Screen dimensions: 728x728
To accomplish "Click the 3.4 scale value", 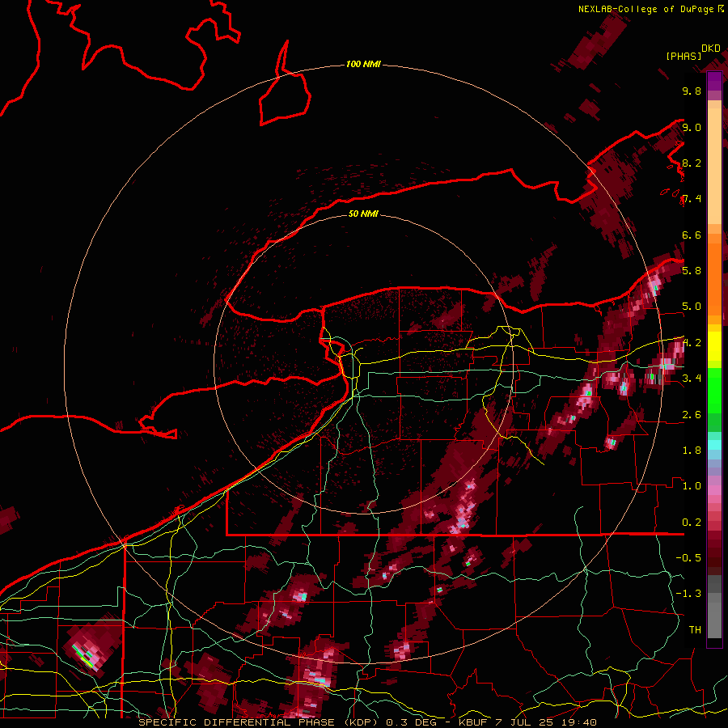I will click(x=692, y=379).
